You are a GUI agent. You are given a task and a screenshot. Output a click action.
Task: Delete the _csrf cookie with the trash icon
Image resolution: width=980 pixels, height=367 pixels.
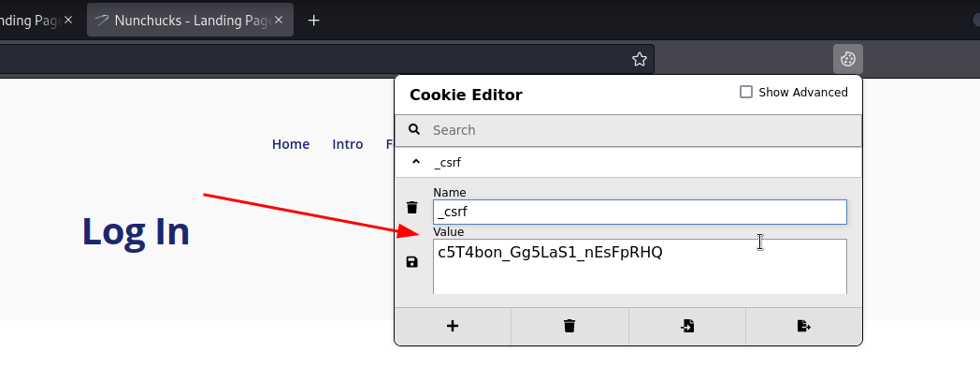pos(411,207)
